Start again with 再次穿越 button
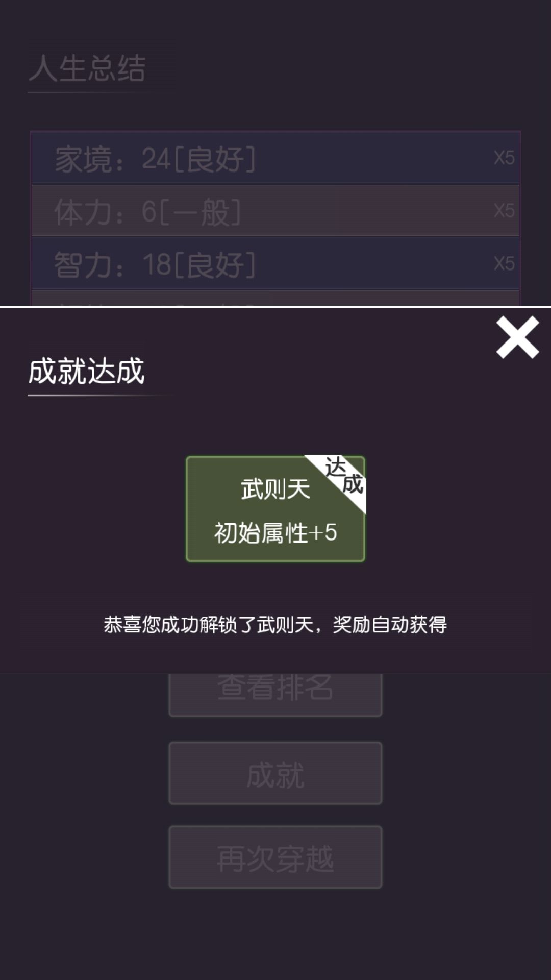This screenshot has height=980, width=551. tap(275, 857)
